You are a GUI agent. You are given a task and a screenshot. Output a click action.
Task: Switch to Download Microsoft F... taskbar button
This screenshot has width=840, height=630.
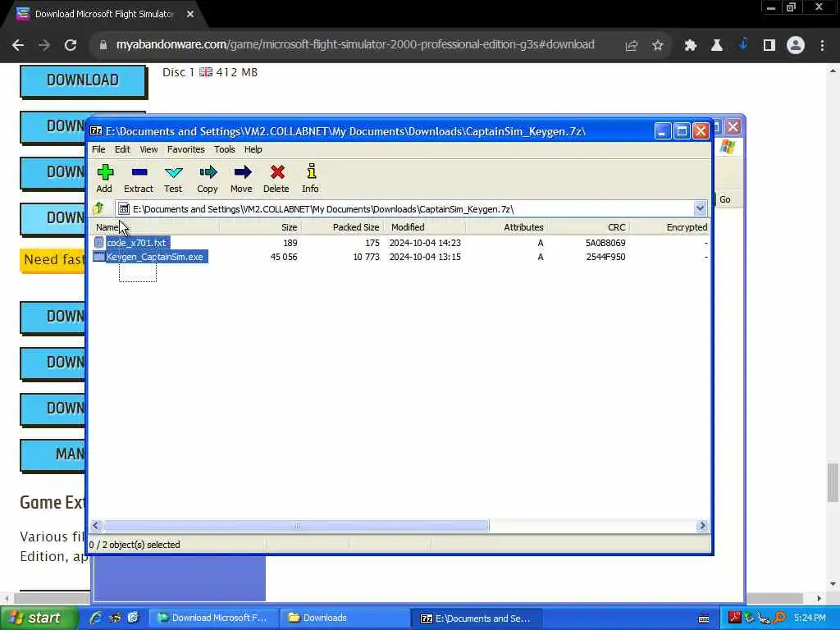[x=214, y=618]
